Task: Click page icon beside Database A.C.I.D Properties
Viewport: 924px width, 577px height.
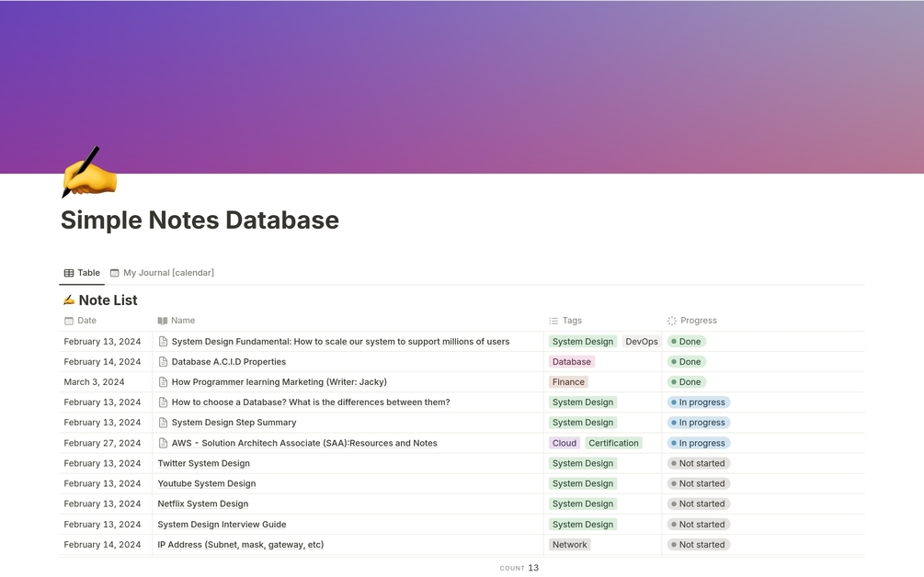Action: (163, 362)
